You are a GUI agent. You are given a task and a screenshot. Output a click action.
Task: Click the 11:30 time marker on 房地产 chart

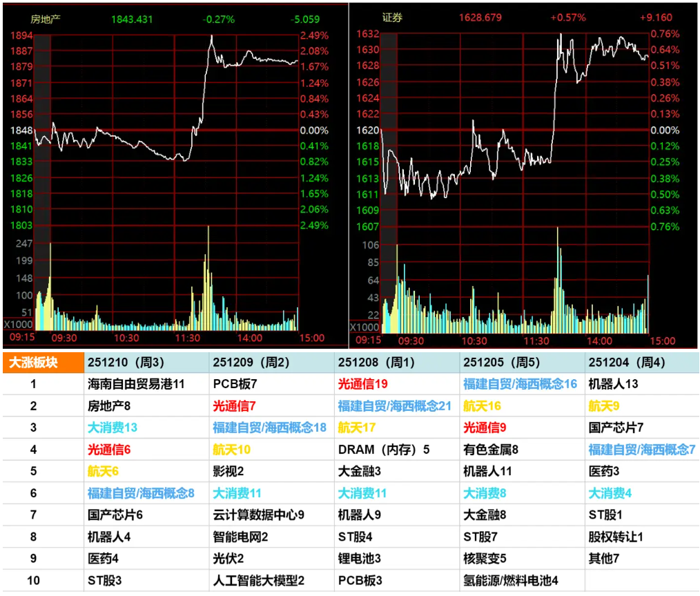click(x=187, y=338)
